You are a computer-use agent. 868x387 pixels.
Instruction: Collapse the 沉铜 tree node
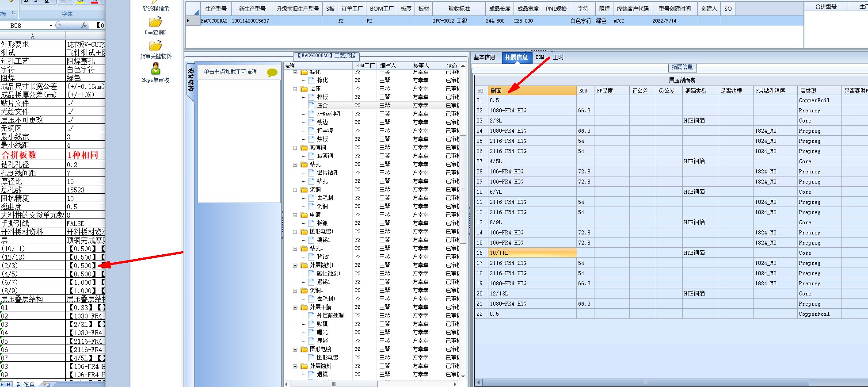tap(295, 189)
